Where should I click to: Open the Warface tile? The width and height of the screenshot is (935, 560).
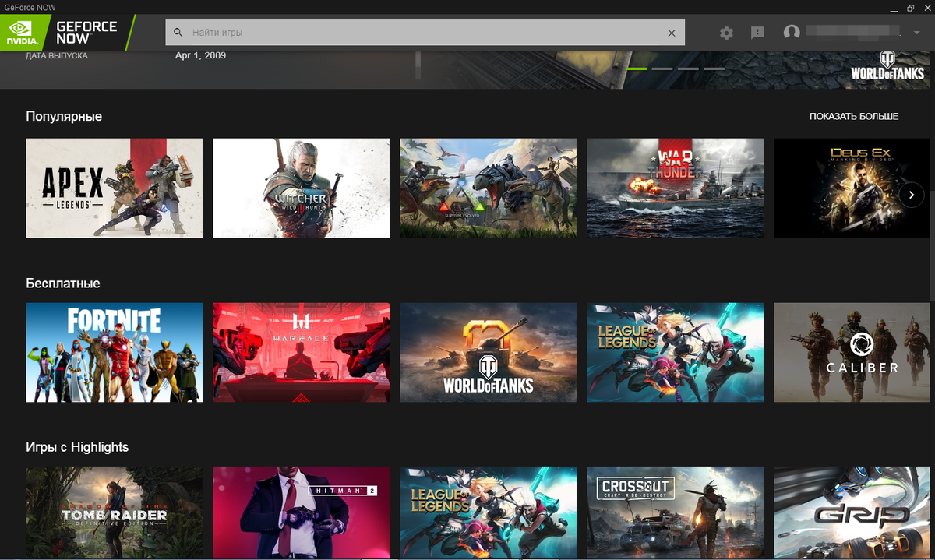tap(301, 352)
